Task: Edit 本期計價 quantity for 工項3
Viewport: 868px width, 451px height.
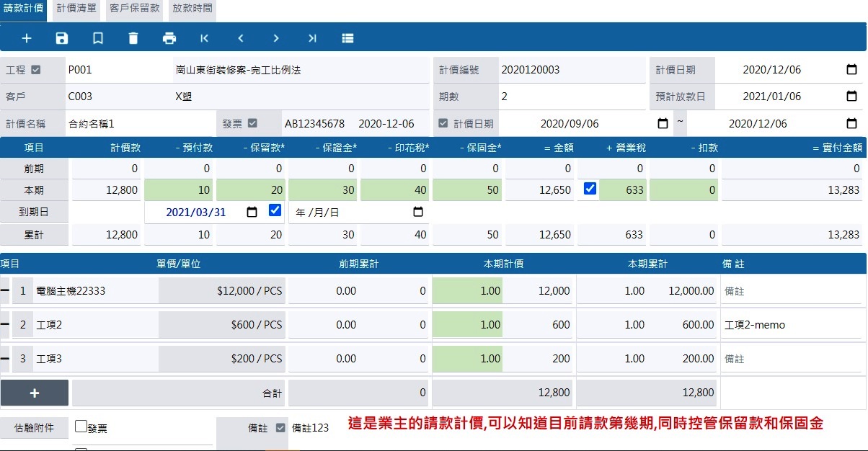Action: tap(467, 359)
